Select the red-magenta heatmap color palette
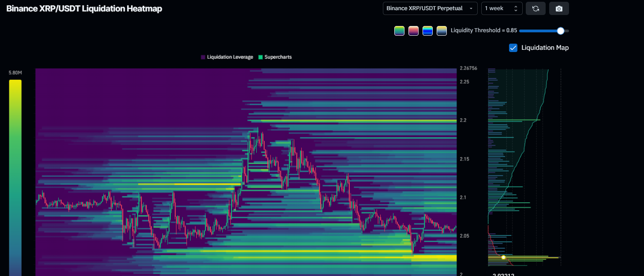Viewport: 644px width, 276px height. pyautogui.click(x=413, y=30)
